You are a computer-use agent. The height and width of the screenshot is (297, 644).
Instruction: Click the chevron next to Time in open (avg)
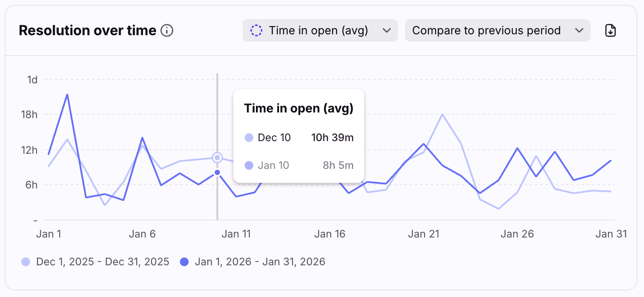click(x=386, y=30)
